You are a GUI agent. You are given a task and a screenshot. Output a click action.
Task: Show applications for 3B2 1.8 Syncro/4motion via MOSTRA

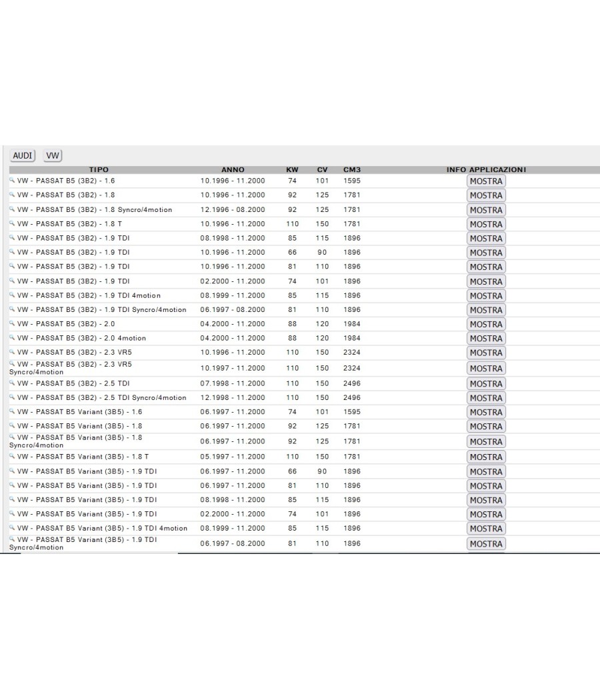tap(486, 210)
